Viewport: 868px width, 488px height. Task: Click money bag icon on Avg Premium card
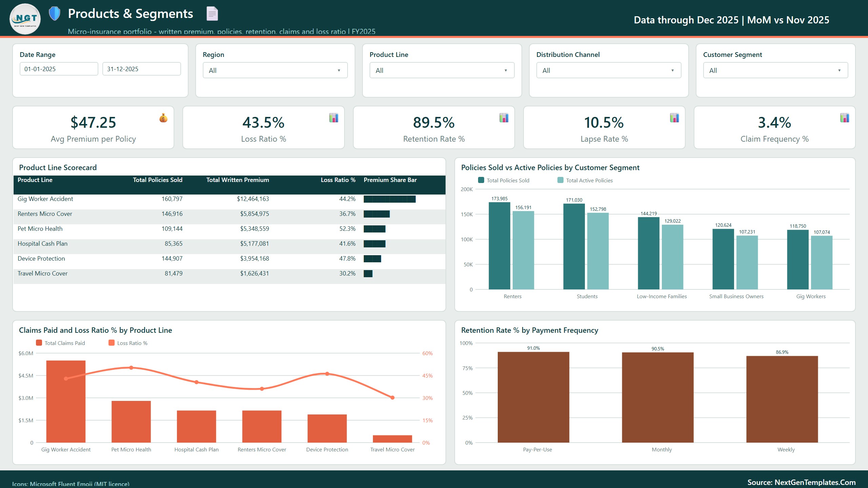163,118
